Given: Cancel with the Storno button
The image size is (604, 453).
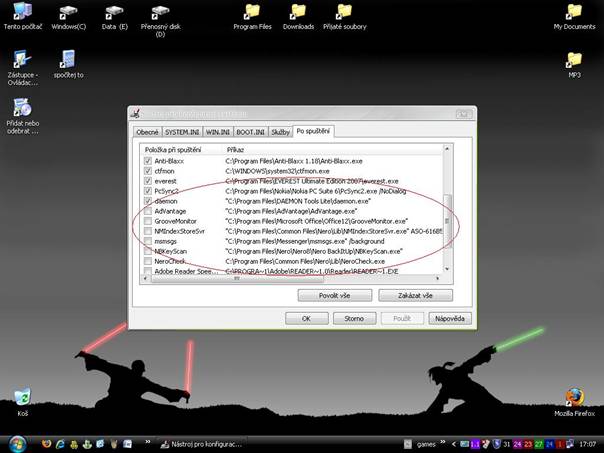Looking at the screenshot, I should pyautogui.click(x=354, y=319).
